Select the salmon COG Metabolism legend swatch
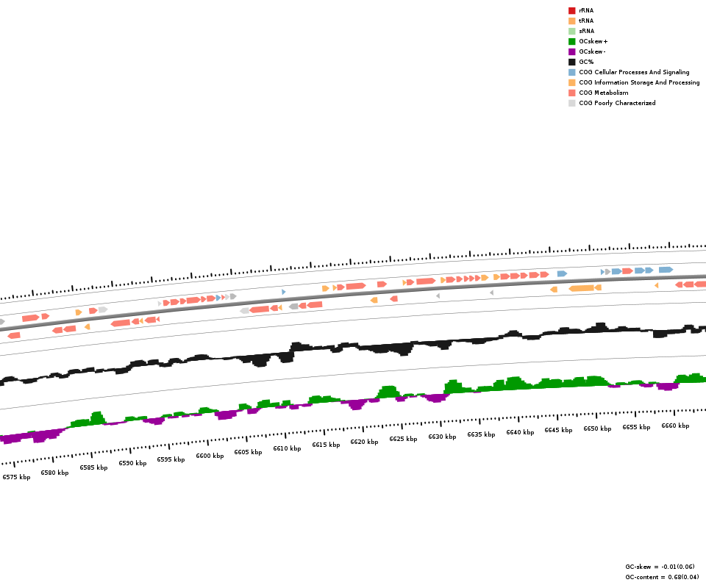706x588 pixels. [571, 93]
